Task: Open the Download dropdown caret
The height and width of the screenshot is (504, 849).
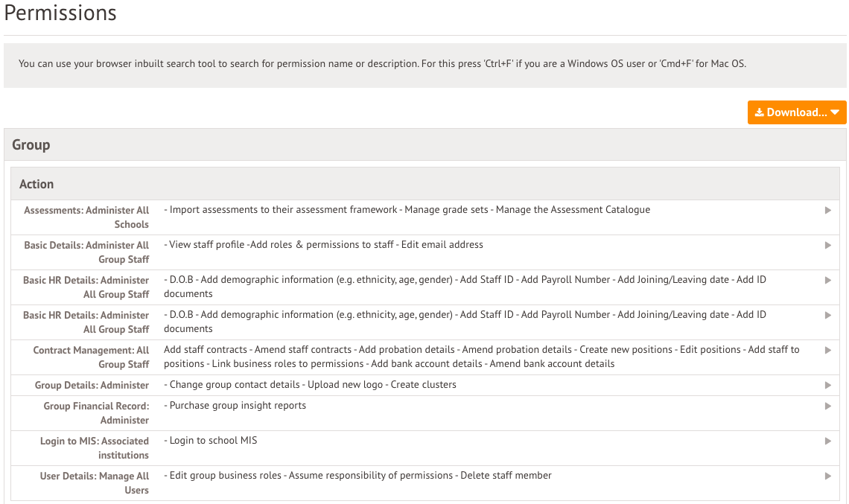Action: coord(835,112)
